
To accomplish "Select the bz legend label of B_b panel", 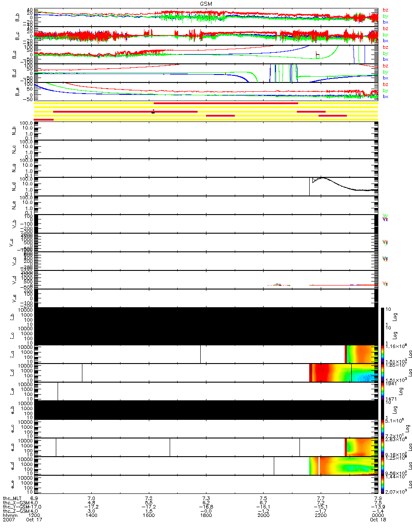I will (x=385, y=10).
